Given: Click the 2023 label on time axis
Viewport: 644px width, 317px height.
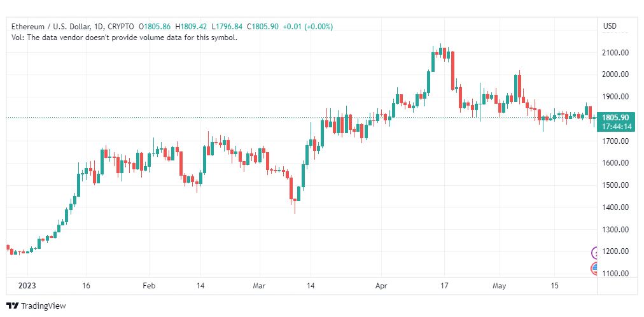Looking at the screenshot, I should pyautogui.click(x=27, y=286).
